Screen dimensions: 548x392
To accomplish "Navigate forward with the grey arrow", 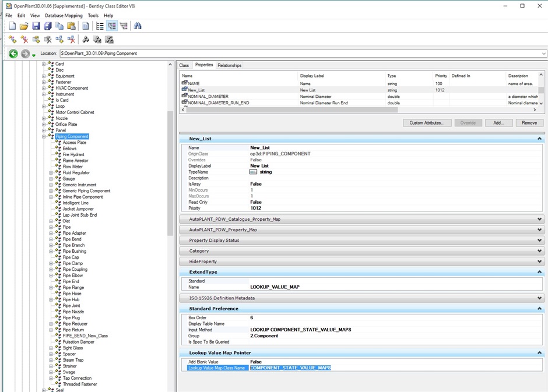I will [x=25, y=54].
